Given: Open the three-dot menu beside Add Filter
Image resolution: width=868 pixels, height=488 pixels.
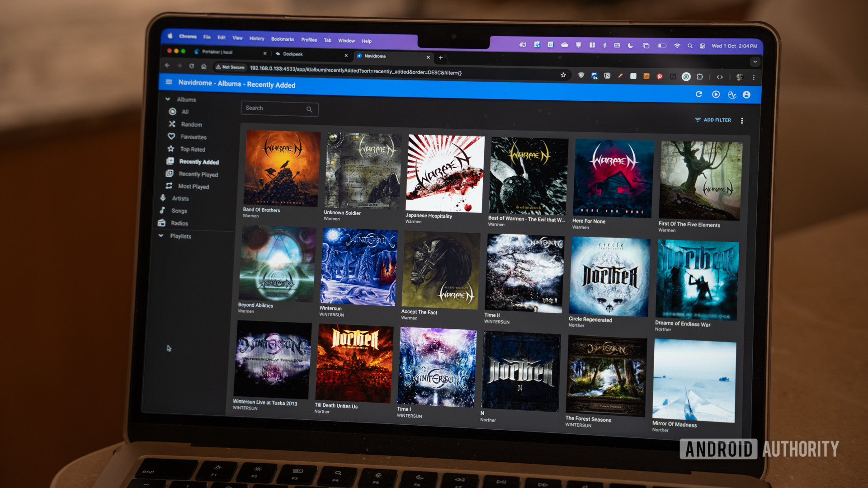Looking at the screenshot, I should [x=742, y=121].
